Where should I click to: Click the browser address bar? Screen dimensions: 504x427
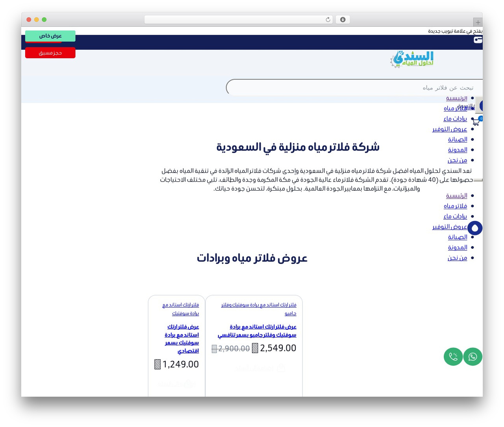click(x=239, y=20)
